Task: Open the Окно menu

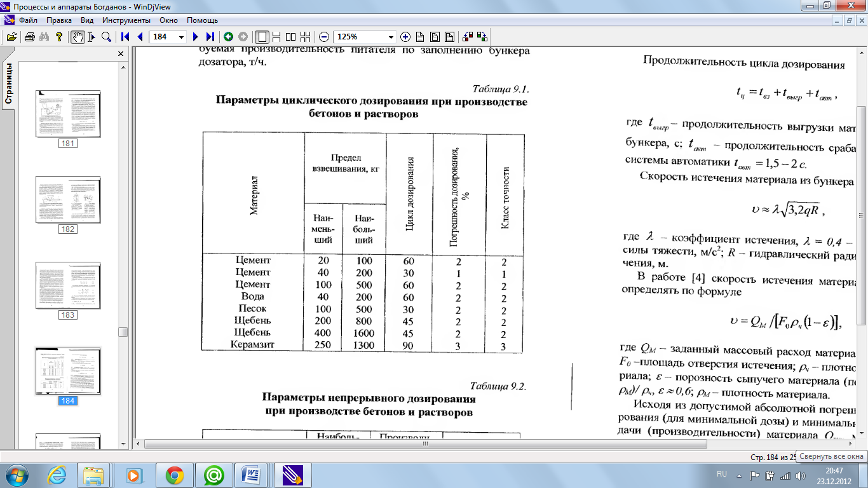Action: coord(168,20)
